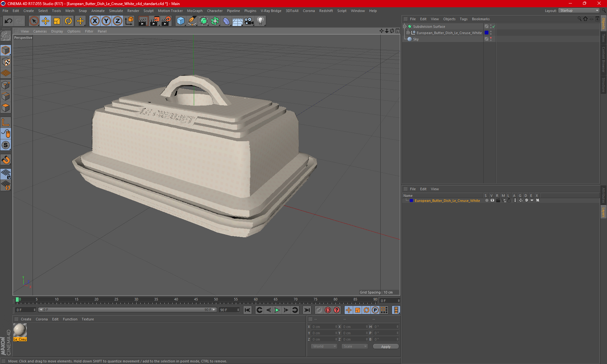
Task: Play the animation forward
Action: [x=277, y=310]
